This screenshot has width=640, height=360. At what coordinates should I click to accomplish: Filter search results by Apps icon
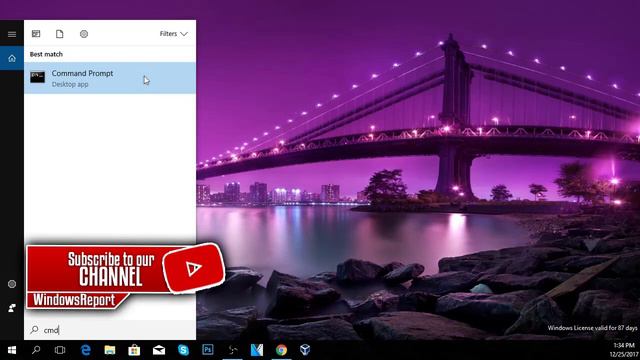[36, 34]
